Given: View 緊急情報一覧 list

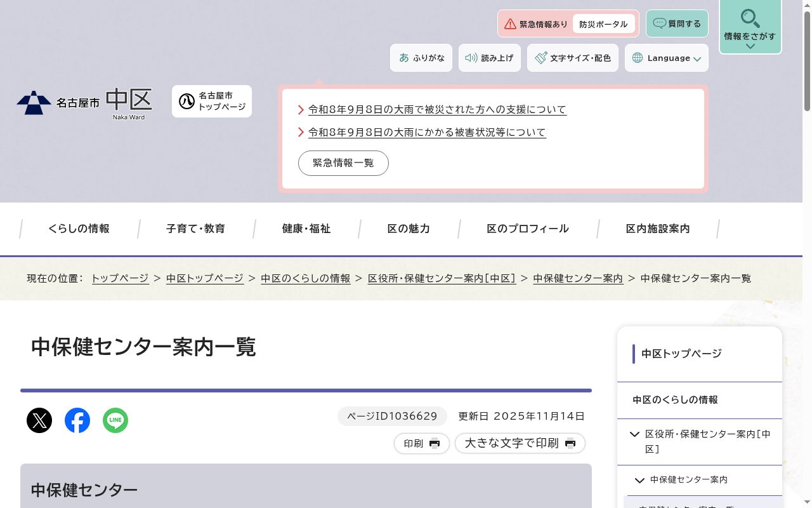Looking at the screenshot, I should point(343,163).
